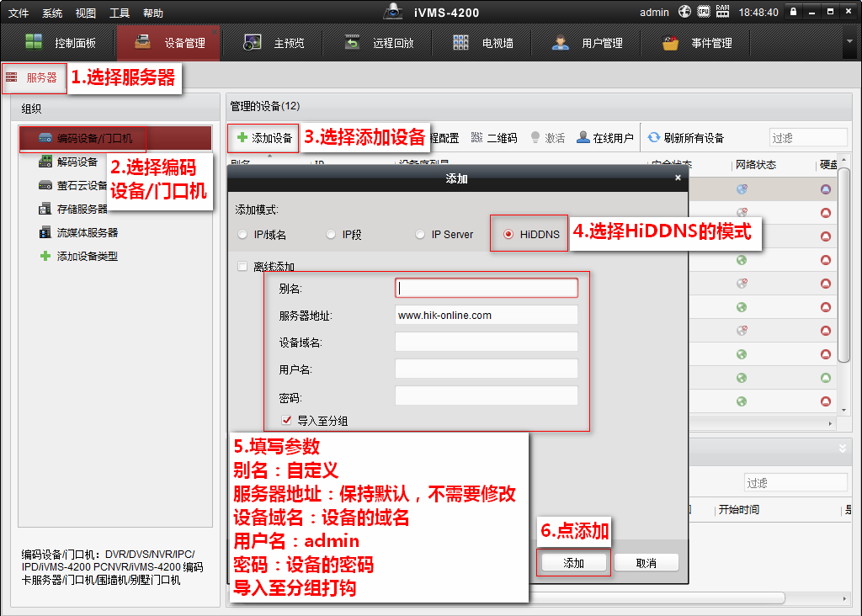Toggle the 离线添加 offline add checkbox
This screenshot has height=616, width=862.
pyautogui.click(x=242, y=267)
